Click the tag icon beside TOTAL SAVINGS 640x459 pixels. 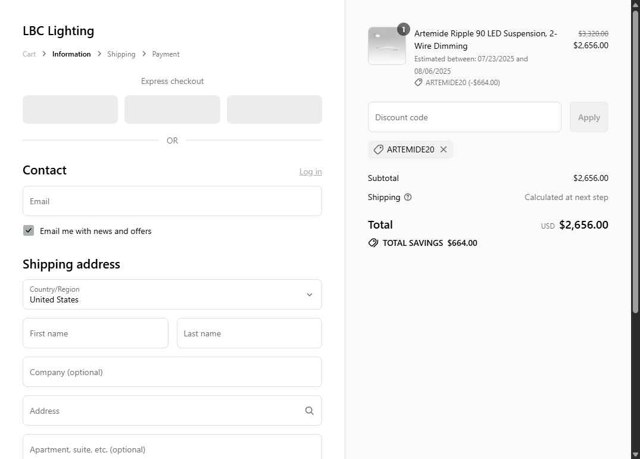tap(373, 243)
